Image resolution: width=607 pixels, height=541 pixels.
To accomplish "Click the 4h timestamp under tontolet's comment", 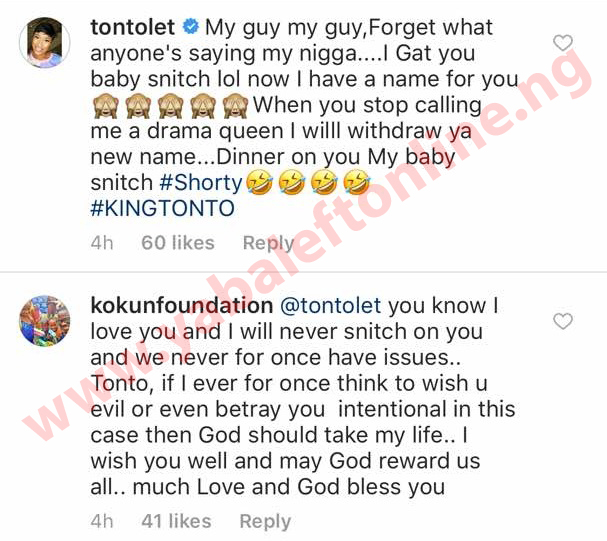I will tap(102, 243).
